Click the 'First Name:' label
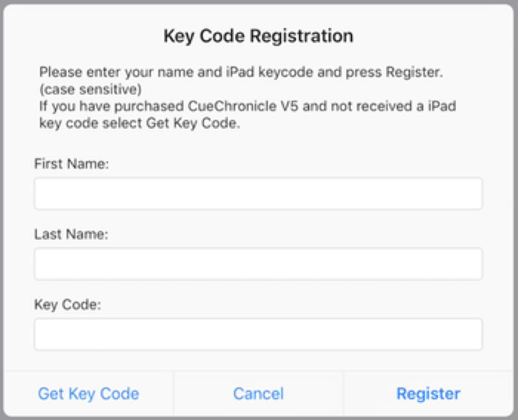518x420 pixels. [x=71, y=164]
